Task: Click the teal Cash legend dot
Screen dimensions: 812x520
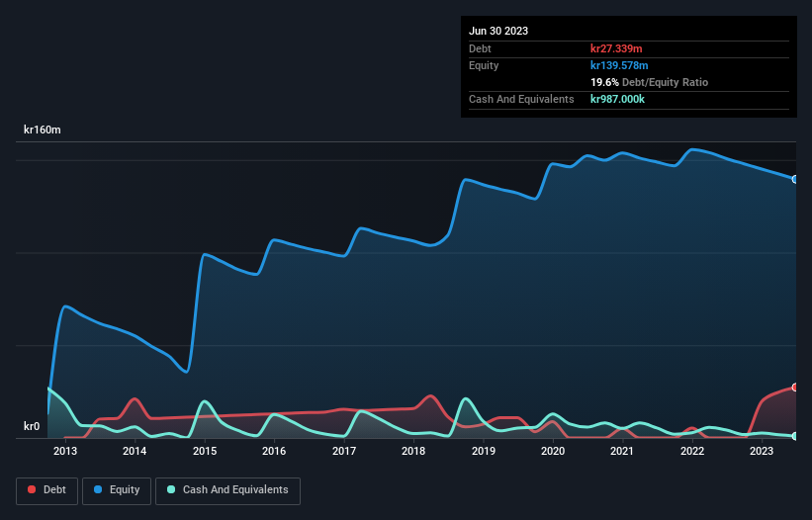Action: [x=171, y=489]
